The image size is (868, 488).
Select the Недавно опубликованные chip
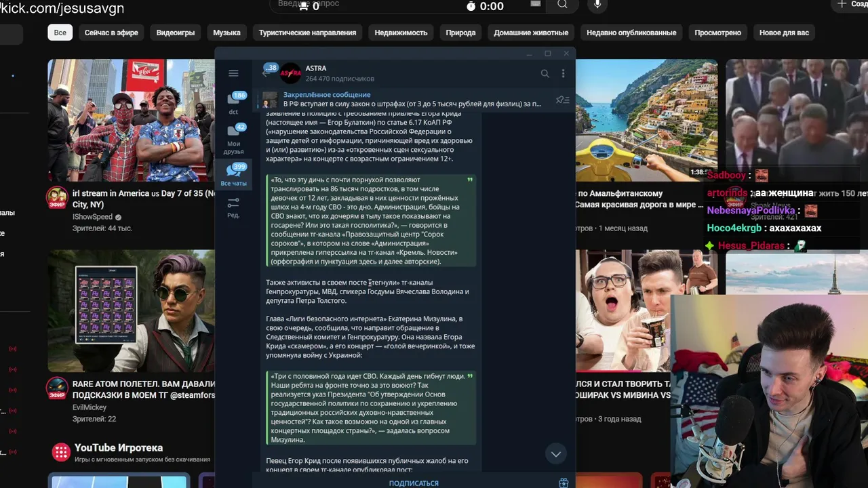point(631,33)
